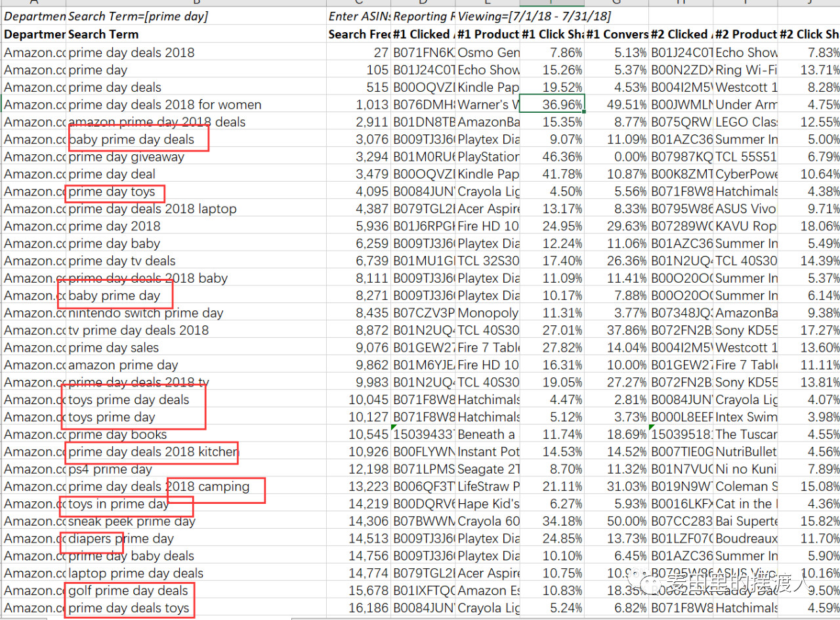Select the 'sneak peek prime day' cell

(x=132, y=521)
